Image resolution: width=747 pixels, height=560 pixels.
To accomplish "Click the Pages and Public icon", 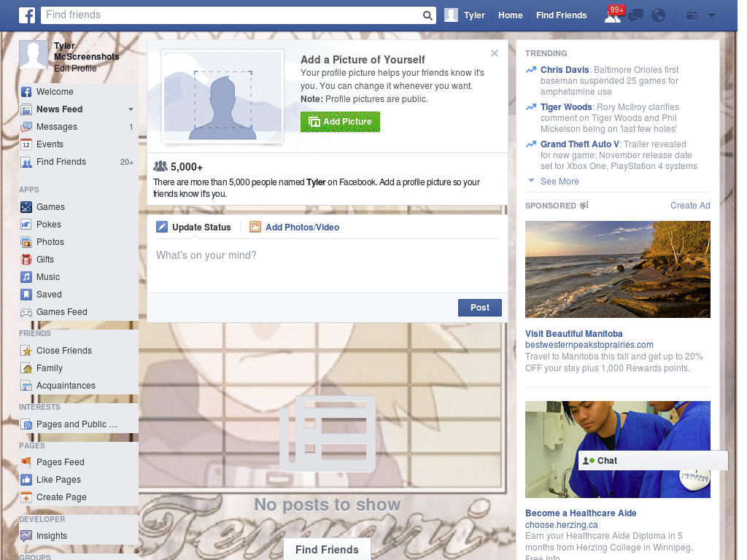I will [26, 424].
